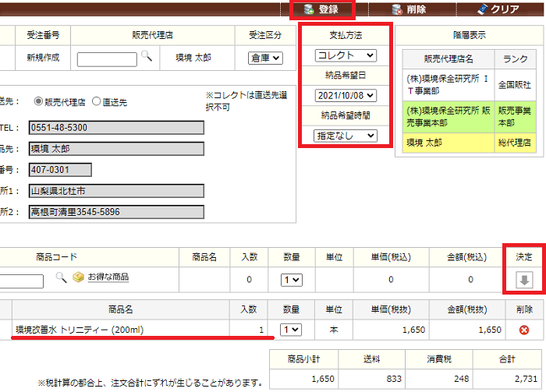Click magnifier icon beside 商品コード field

pyautogui.click(x=61, y=277)
